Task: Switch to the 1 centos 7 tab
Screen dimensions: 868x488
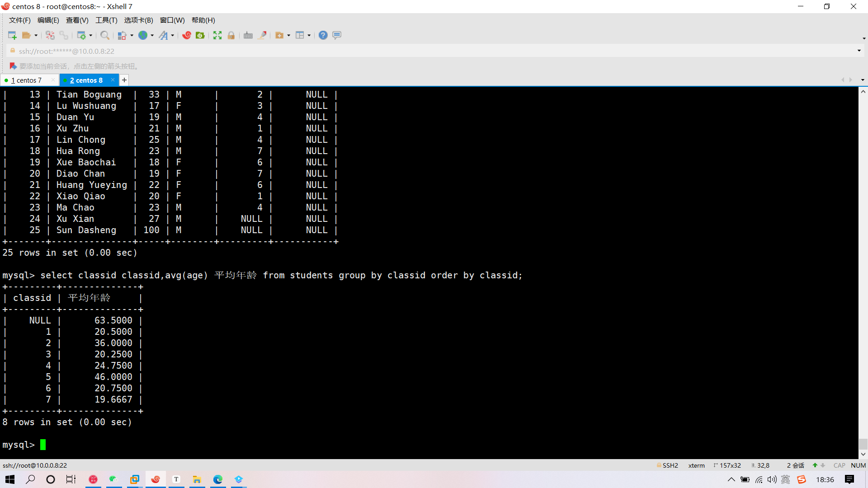Action: point(26,80)
